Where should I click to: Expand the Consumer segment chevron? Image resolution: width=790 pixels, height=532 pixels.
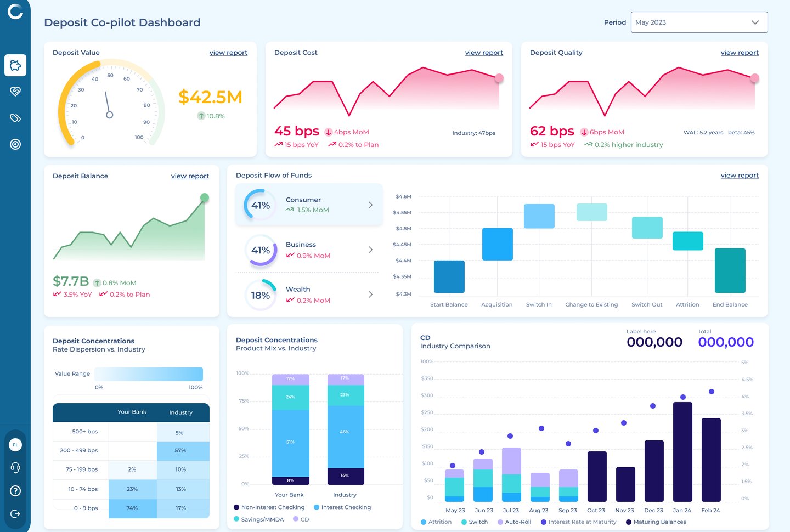pos(370,205)
